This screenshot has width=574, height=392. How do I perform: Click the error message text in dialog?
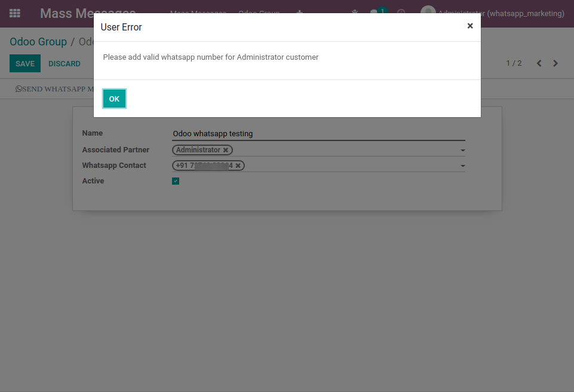(210, 57)
